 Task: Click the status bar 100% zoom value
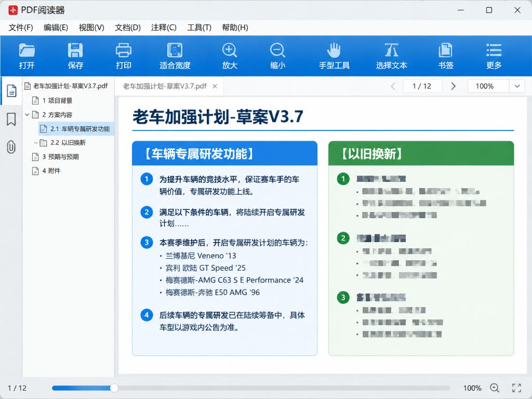point(472,388)
